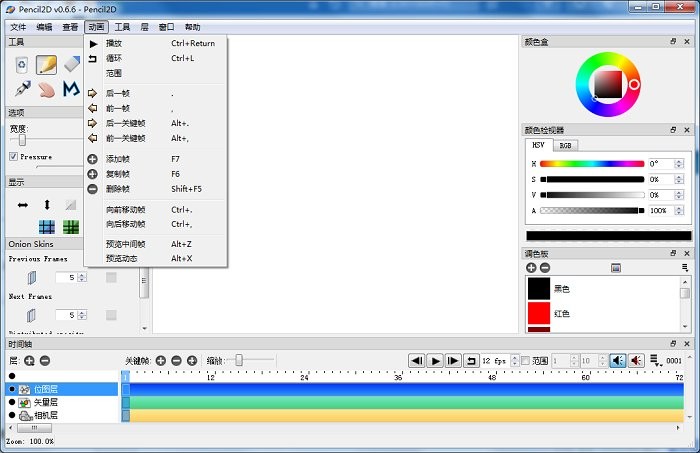Open the palette options menu

tap(685, 268)
